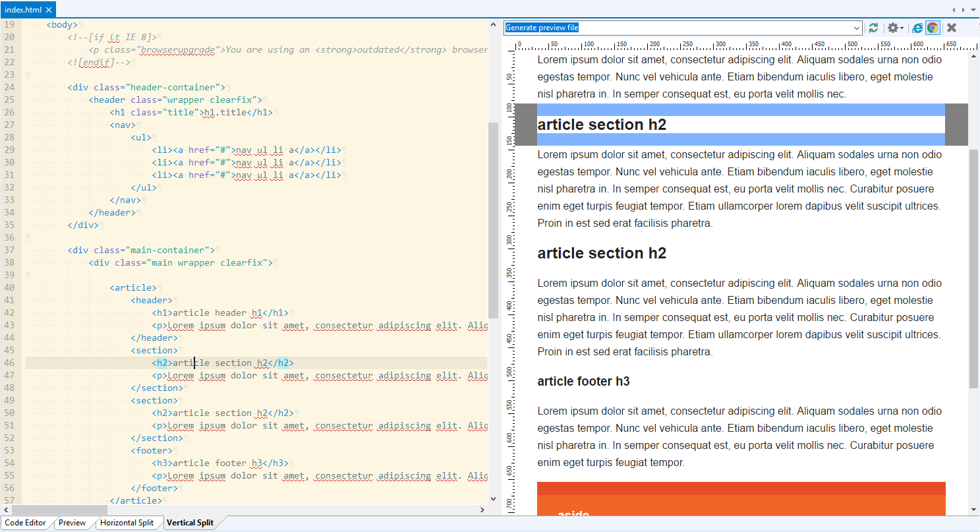Click the nav opening tag on line 27

(x=123, y=125)
